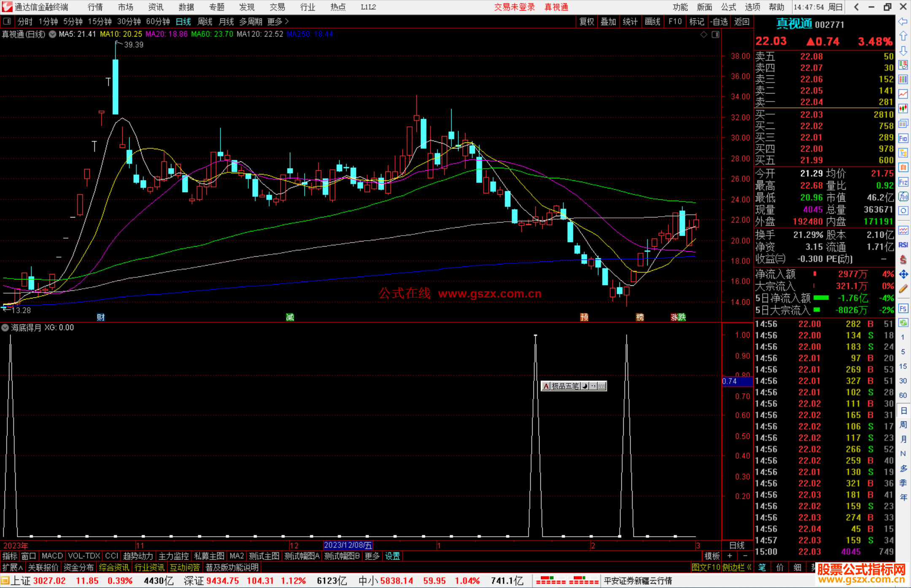Click the 设置 link in indicator bar
The image size is (911, 588).
(x=392, y=556)
